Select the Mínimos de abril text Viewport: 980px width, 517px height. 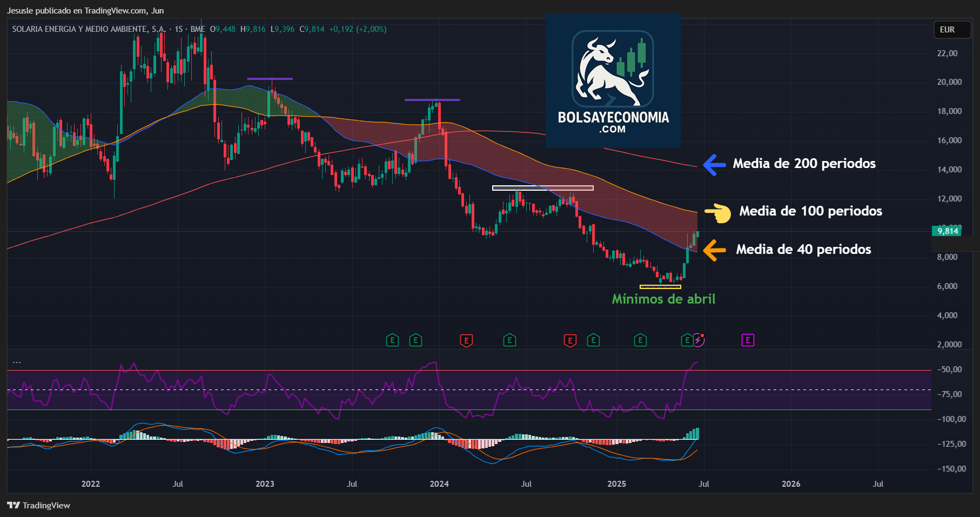point(663,299)
